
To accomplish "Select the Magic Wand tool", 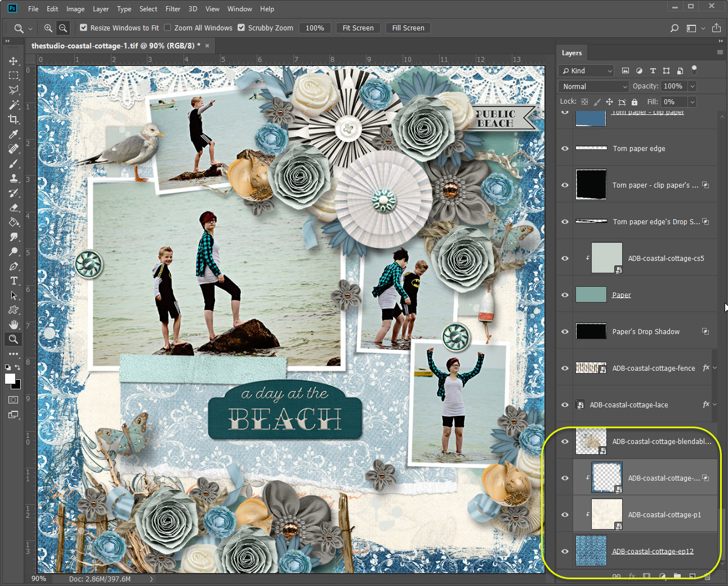I will click(x=14, y=105).
